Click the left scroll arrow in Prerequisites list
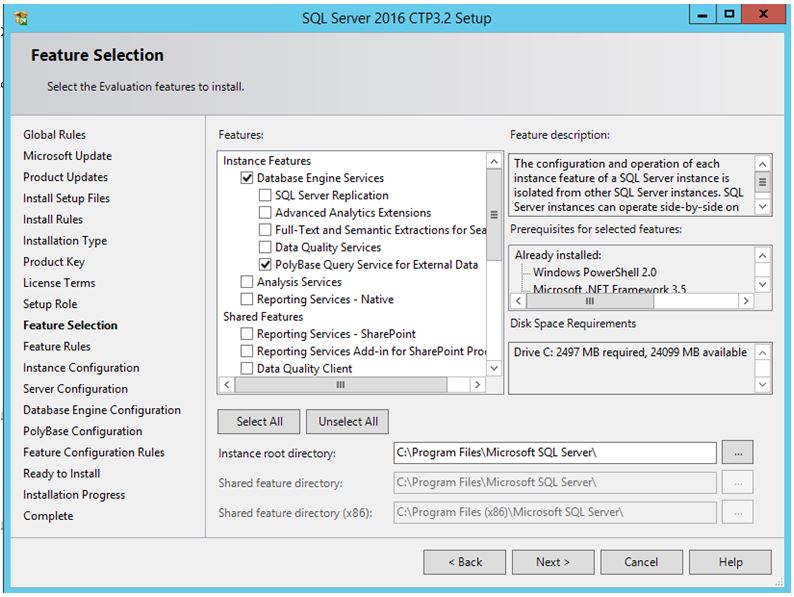794x597 pixels. point(518,301)
